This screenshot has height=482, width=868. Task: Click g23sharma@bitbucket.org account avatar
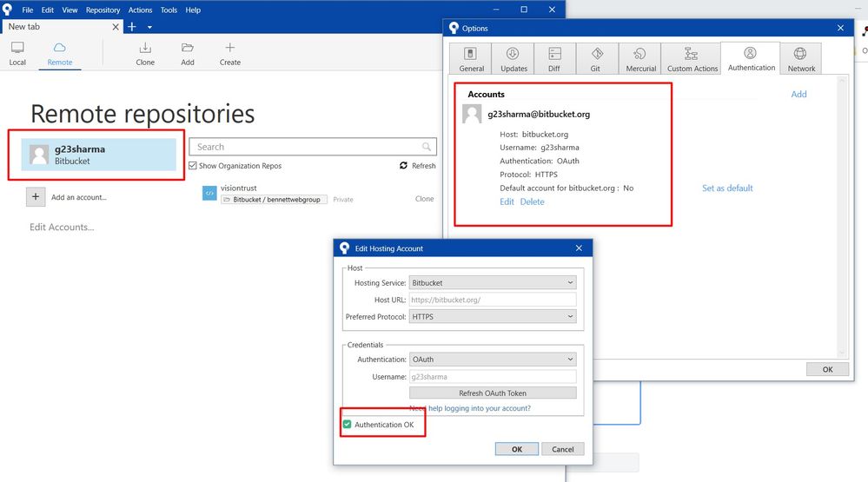coord(472,114)
